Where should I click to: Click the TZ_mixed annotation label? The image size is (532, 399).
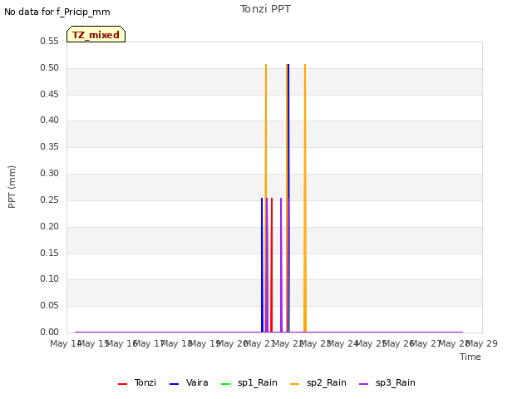(96, 34)
